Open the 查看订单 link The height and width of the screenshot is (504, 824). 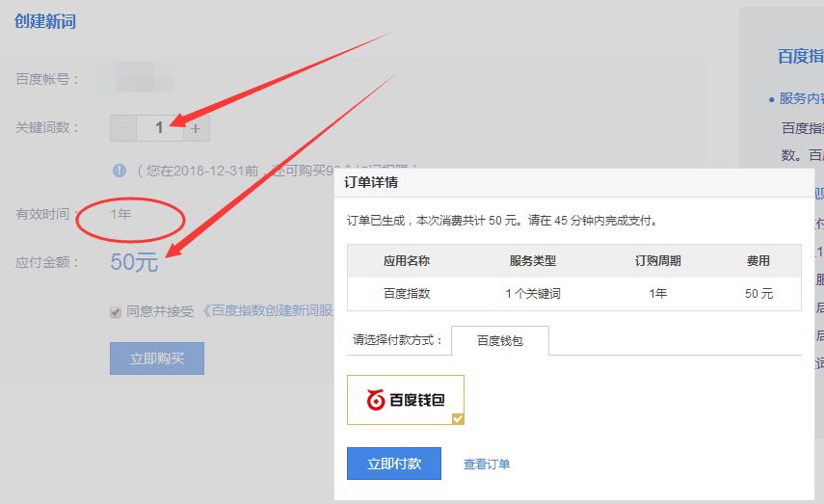point(487,464)
